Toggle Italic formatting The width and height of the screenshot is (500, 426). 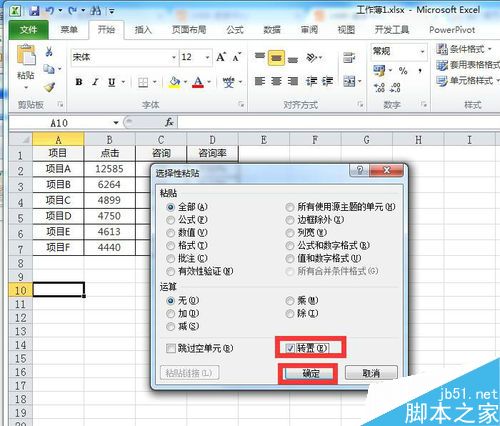click(x=95, y=82)
